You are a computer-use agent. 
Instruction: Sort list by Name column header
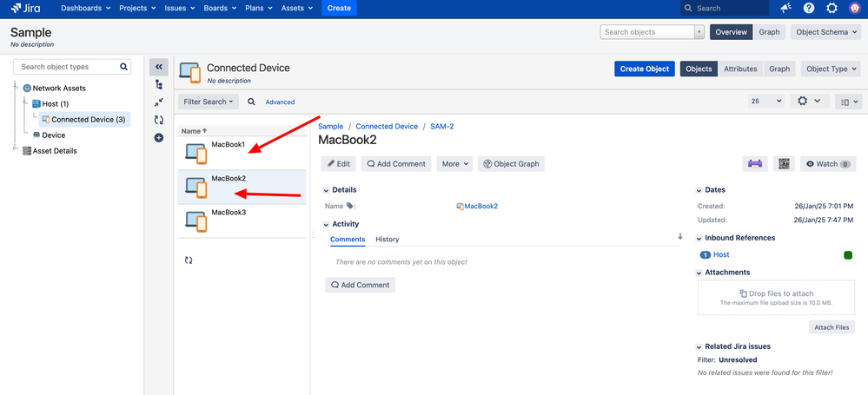[x=194, y=131]
